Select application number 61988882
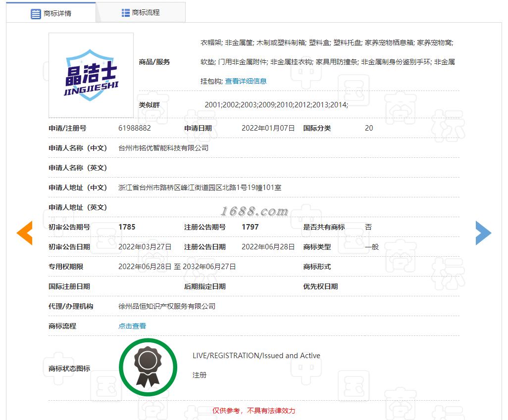 point(135,128)
